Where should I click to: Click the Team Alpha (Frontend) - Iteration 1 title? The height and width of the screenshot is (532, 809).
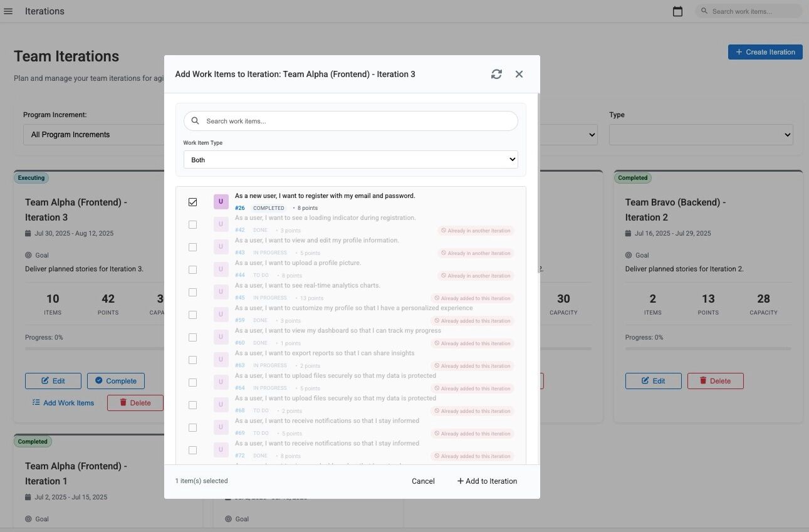point(76,474)
